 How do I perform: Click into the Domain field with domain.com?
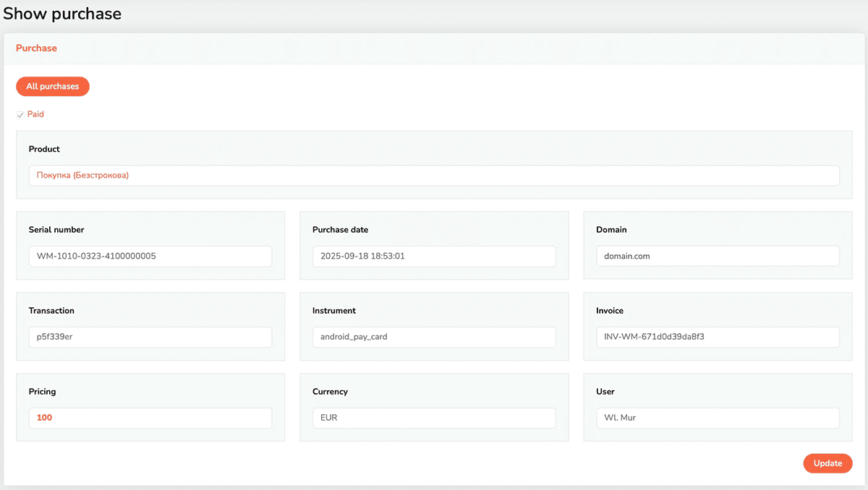pyautogui.click(x=718, y=256)
